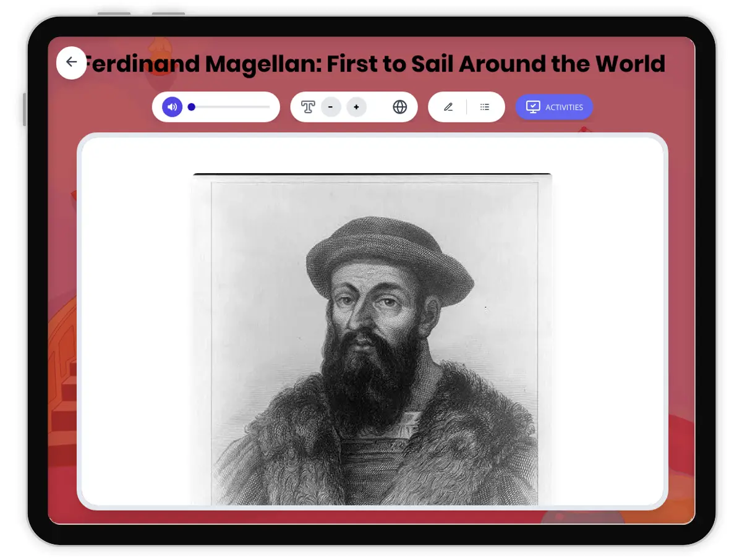
Task: Decrease font size with the minus button
Action: (x=331, y=106)
